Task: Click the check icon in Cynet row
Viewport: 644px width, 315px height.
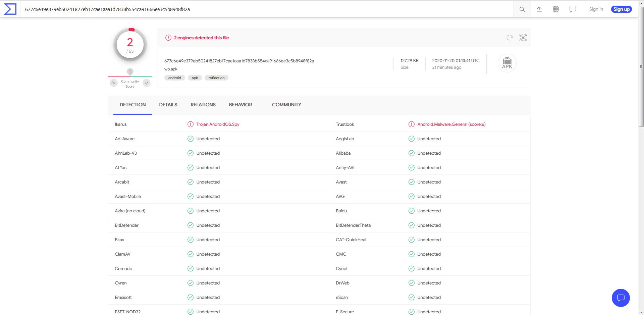Action: (412, 269)
